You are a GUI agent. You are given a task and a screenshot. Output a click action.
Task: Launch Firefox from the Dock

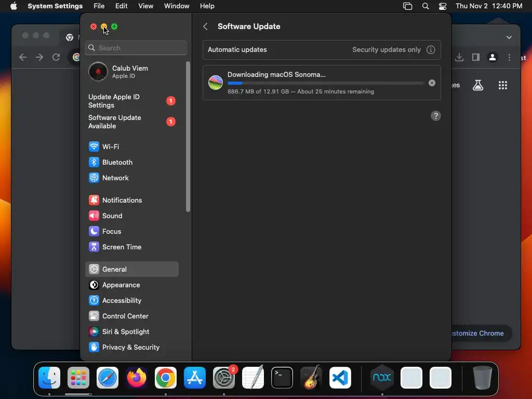(x=137, y=378)
